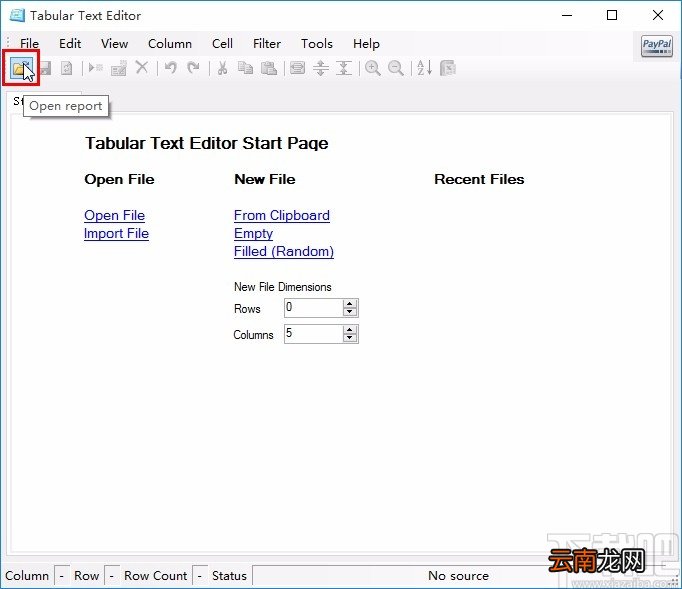
Task: Click the Excel export icon
Action: (x=448, y=68)
